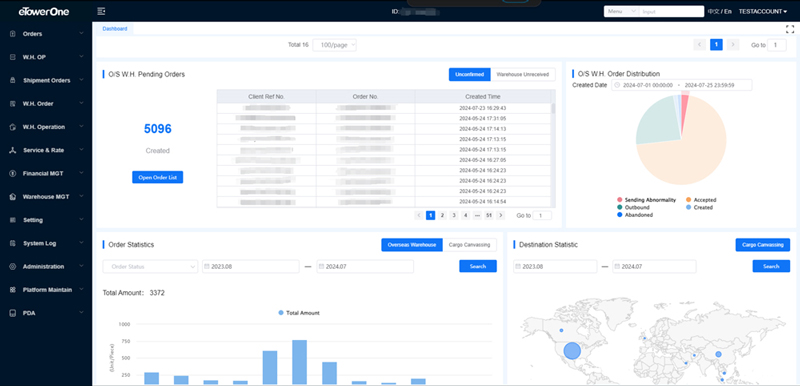Toggle Accepted legend item
The width and height of the screenshot is (800, 386).
click(x=701, y=200)
